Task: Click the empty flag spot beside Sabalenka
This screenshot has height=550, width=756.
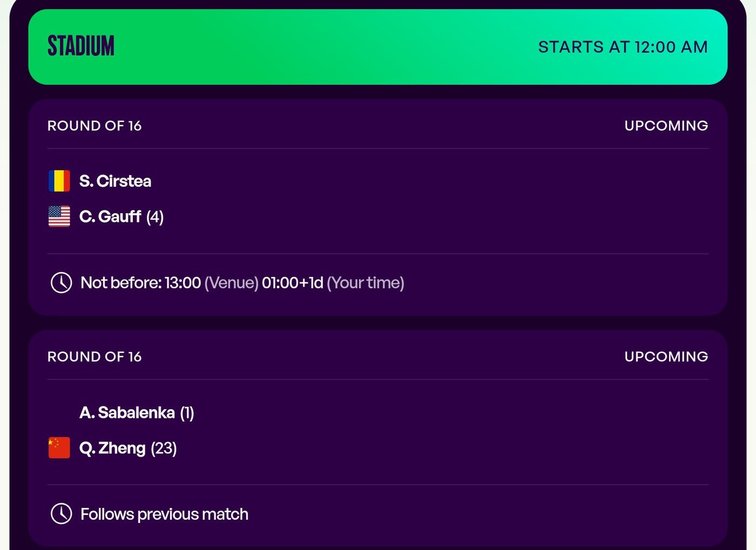Action: [59, 412]
